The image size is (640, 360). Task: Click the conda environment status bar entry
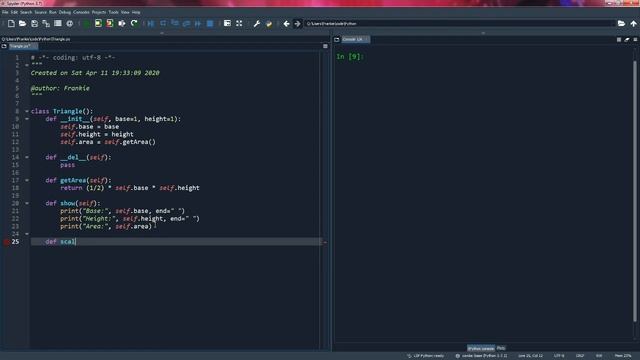pos(481,356)
